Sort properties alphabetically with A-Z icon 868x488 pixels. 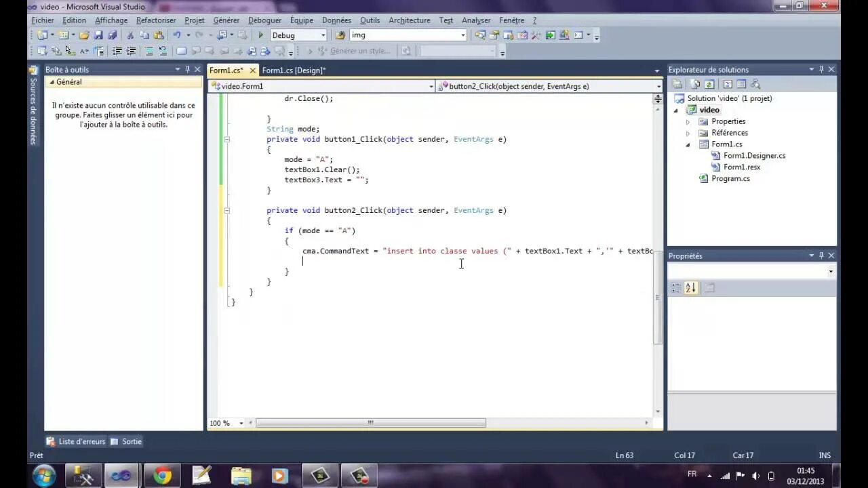point(690,288)
